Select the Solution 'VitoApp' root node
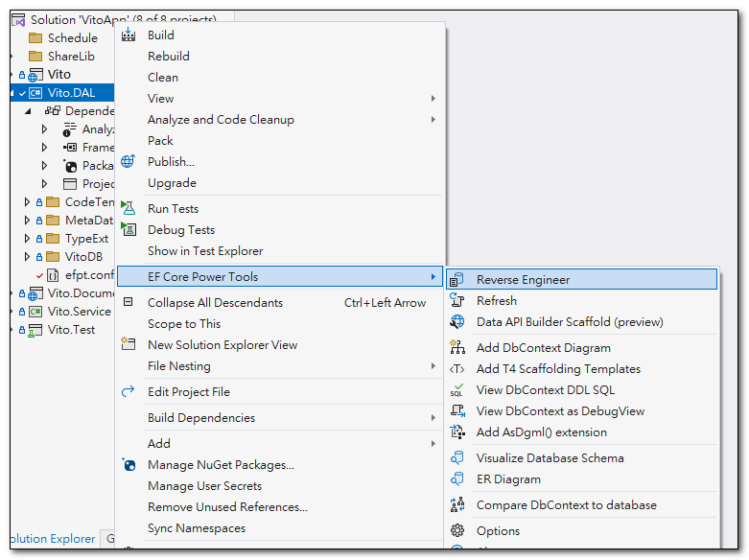The image size is (749, 560). coord(124,19)
